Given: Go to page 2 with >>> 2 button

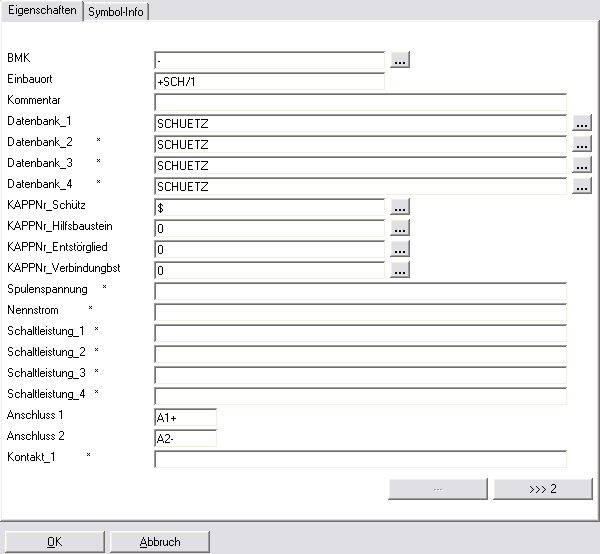Looking at the screenshot, I should pyautogui.click(x=543, y=489).
